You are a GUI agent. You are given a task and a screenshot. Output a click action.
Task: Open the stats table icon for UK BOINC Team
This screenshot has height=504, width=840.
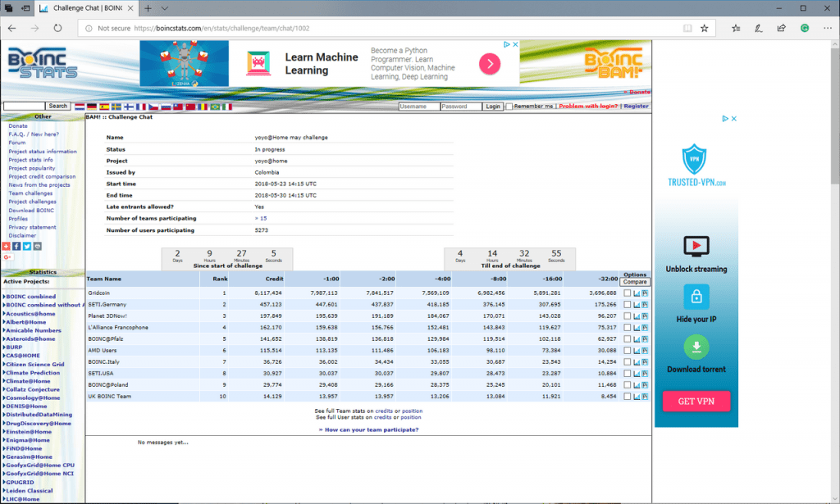pos(645,397)
